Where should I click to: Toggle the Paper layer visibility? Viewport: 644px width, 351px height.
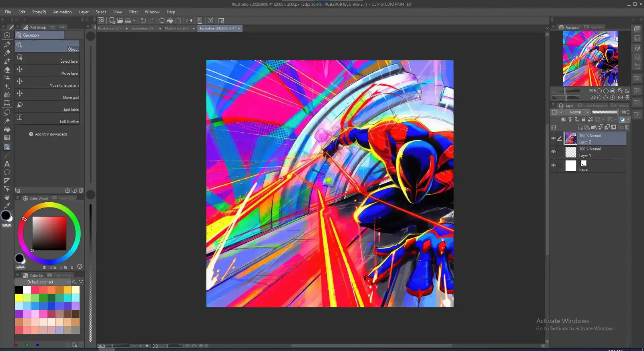(553, 165)
